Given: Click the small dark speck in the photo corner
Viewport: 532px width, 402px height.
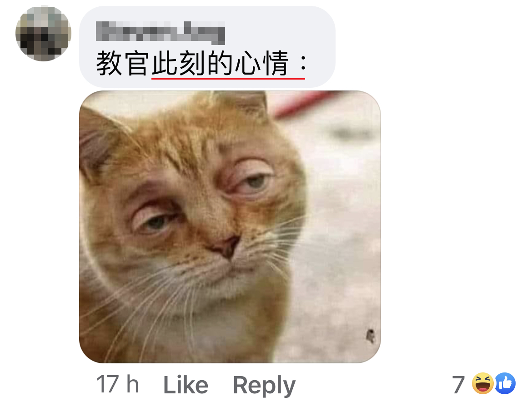Looking at the screenshot, I should [x=371, y=336].
